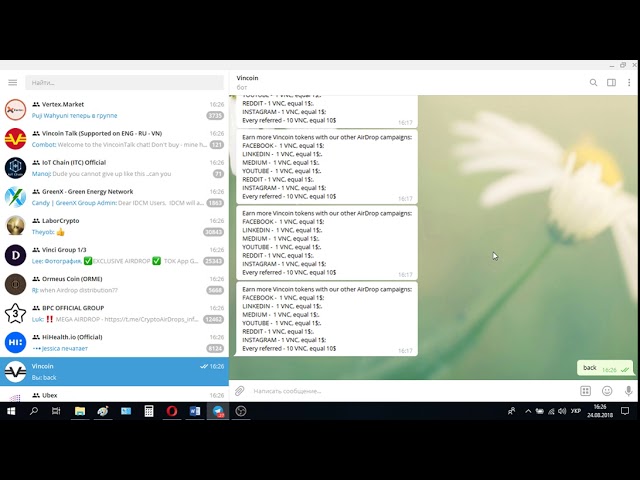
Task: Open the bot keyboard commands icon
Action: pos(585,391)
